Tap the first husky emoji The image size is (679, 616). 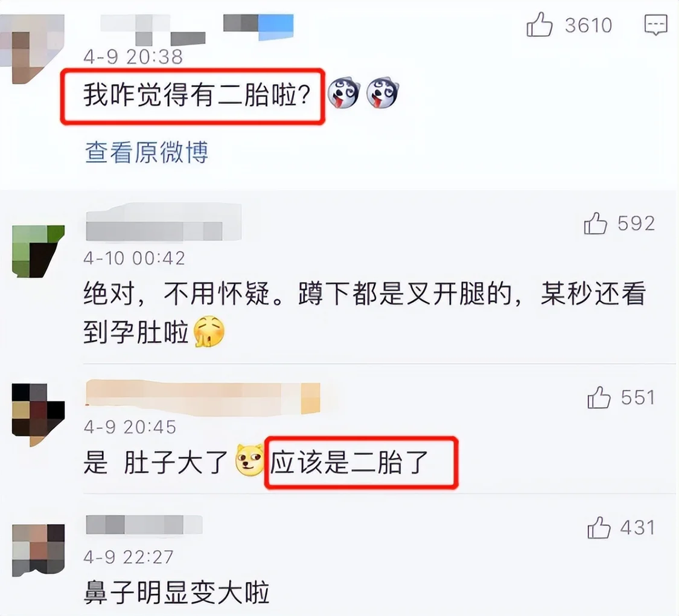tap(344, 92)
